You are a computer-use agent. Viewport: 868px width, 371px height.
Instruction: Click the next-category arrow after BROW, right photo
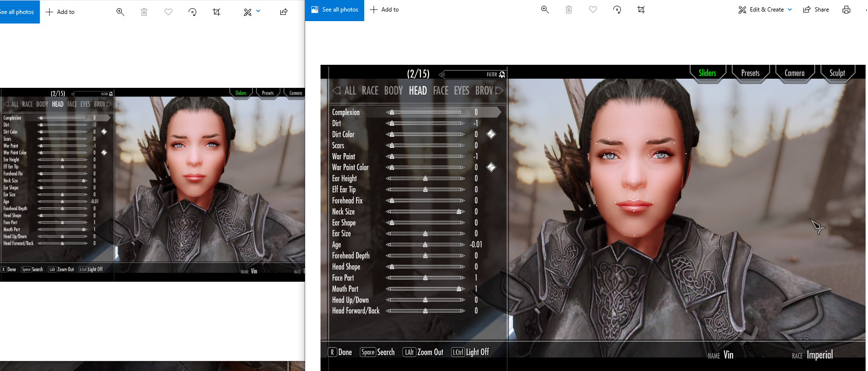(x=499, y=90)
